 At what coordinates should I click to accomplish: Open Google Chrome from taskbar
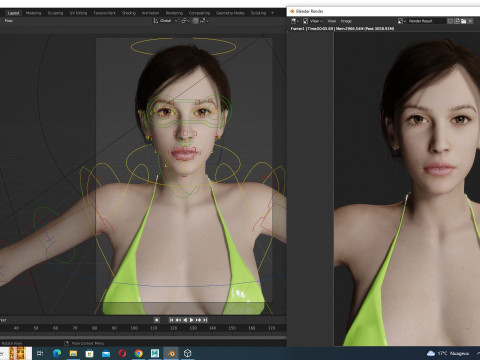pyautogui.click(x=139, y=353)
